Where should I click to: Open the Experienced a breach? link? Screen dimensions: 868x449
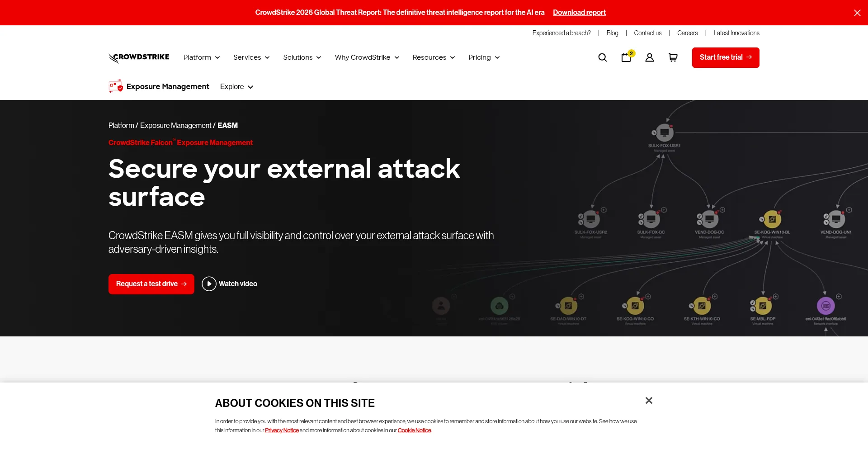coord(561,33)
